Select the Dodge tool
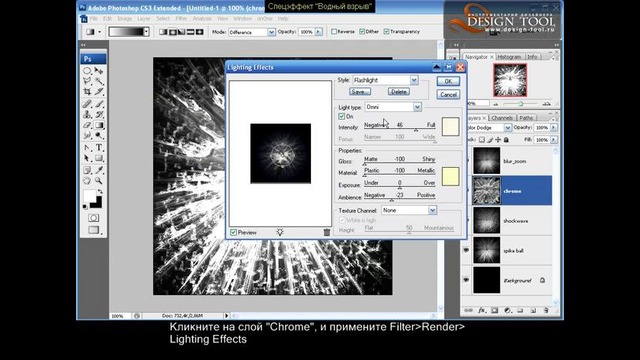The image size is (640, 360). click(99, 136)
